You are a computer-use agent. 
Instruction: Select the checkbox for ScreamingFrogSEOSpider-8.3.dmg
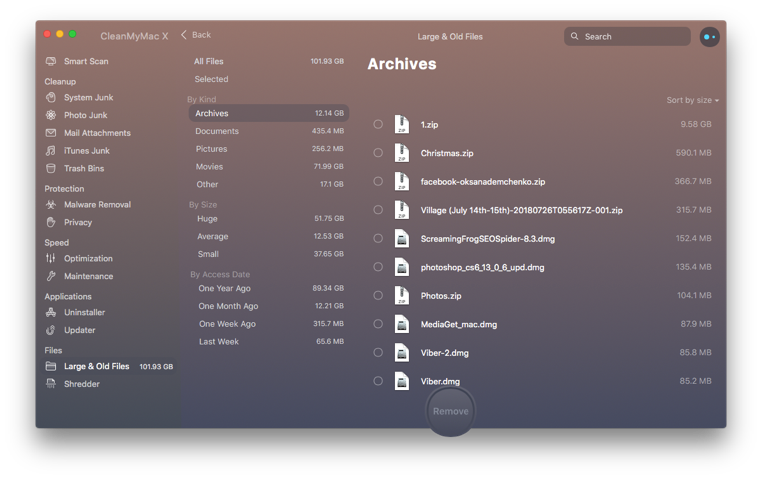[378, 239]
